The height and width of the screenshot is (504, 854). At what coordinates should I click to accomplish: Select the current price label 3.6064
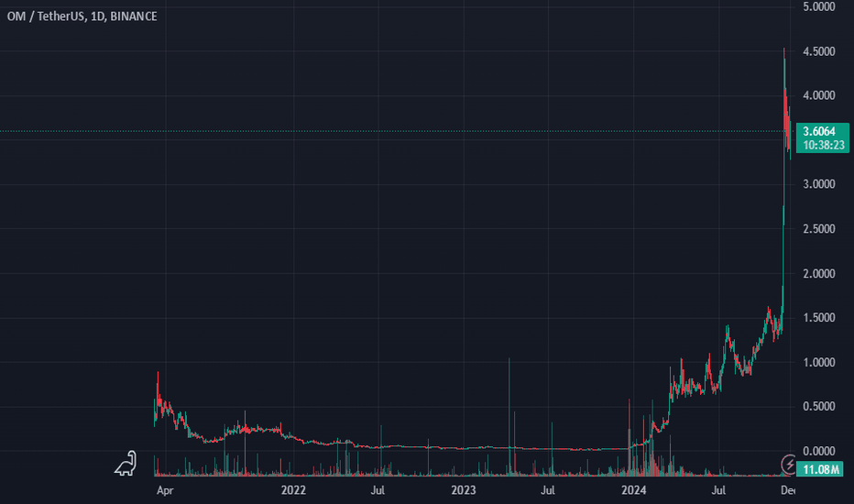click(819, 131)
